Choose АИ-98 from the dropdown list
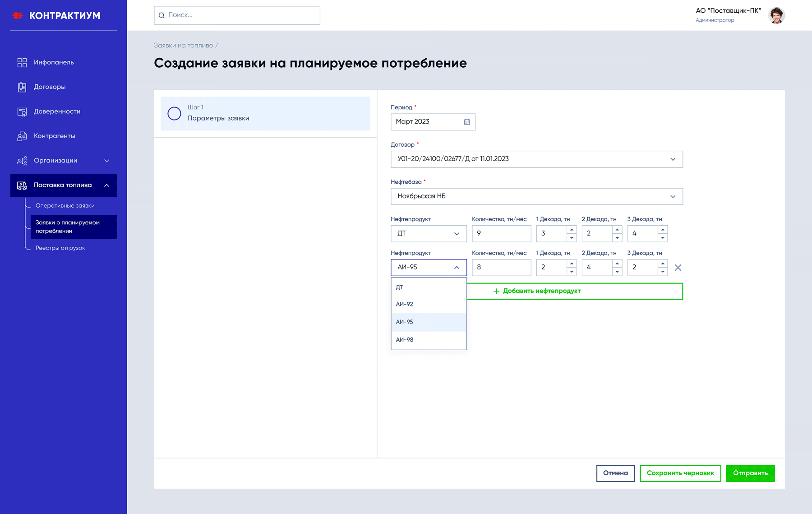812x514 pixels. click(405, 340)
